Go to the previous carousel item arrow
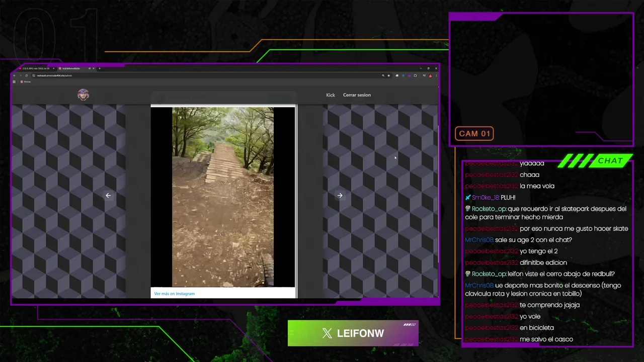This screenshot has height=362, width=644. point(108,196)
